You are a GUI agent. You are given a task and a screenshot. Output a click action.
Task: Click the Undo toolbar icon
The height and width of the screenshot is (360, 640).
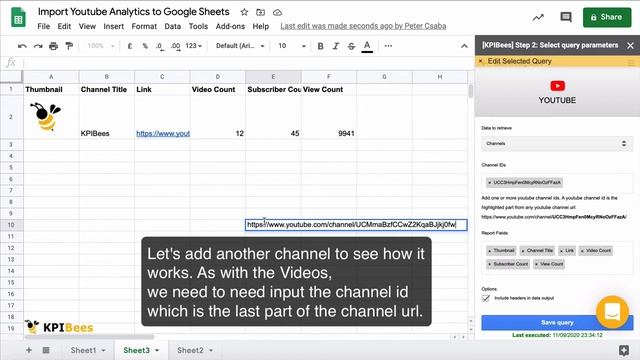[x=22, y=46]
